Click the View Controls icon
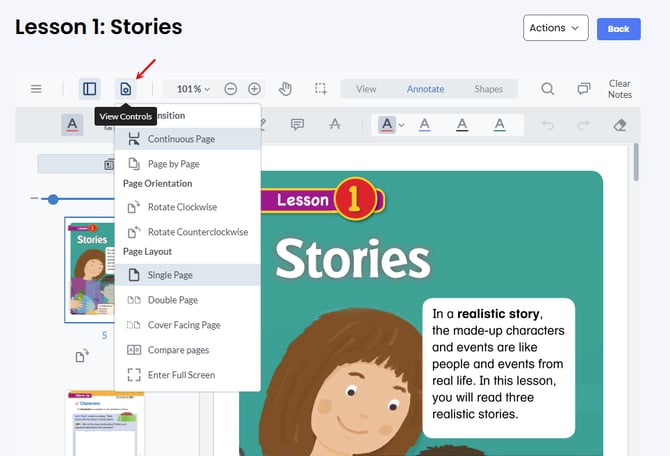The height and width of the screenshot is (456, 670). 125,89
